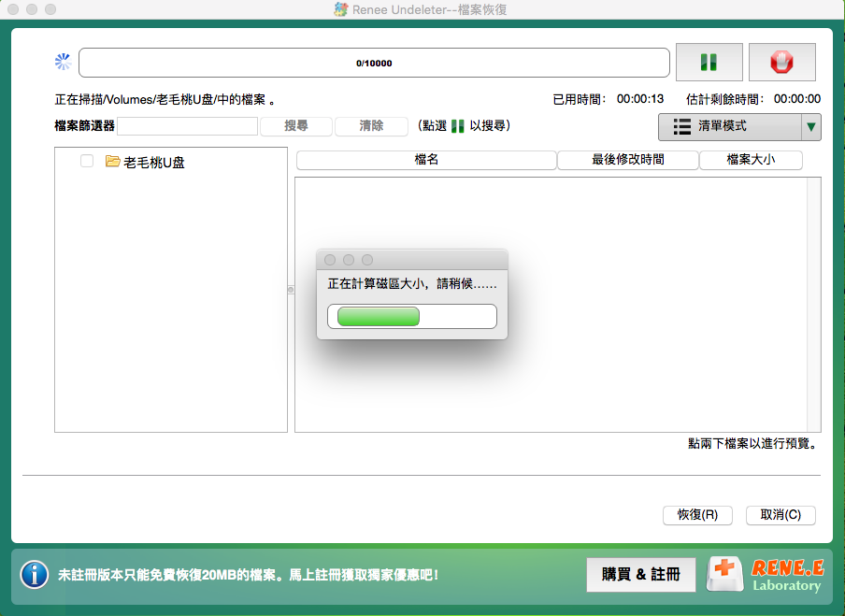Click the spinning loading indicator

[63, 63]
